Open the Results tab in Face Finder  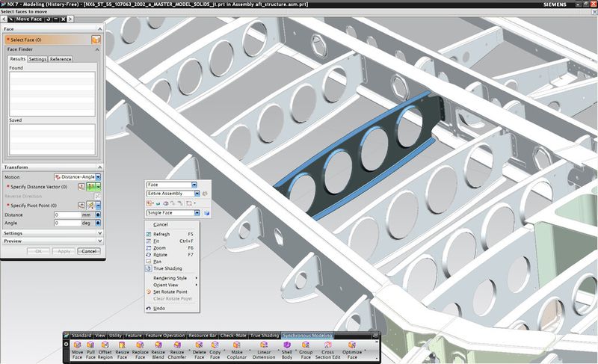(x=17, y=59)
